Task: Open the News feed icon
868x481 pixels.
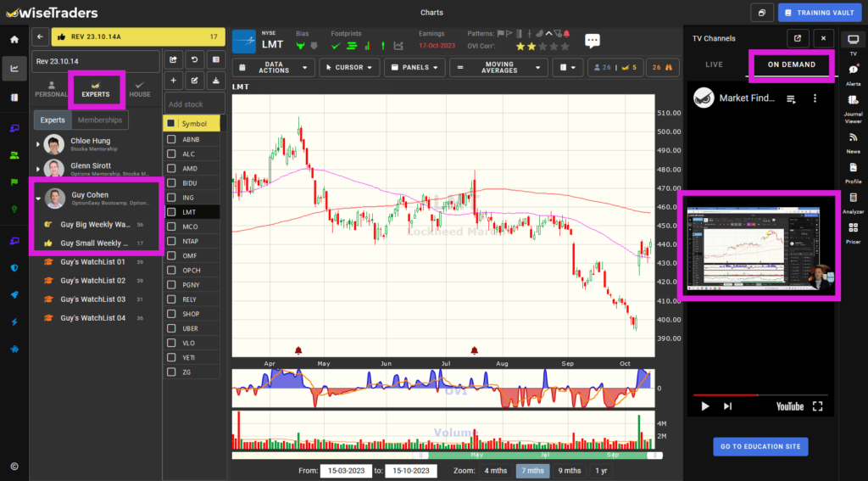Action: point(853,141)
